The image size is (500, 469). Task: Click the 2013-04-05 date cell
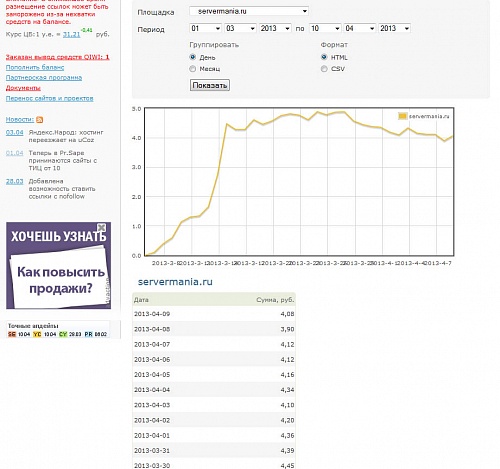pos(152,375)
